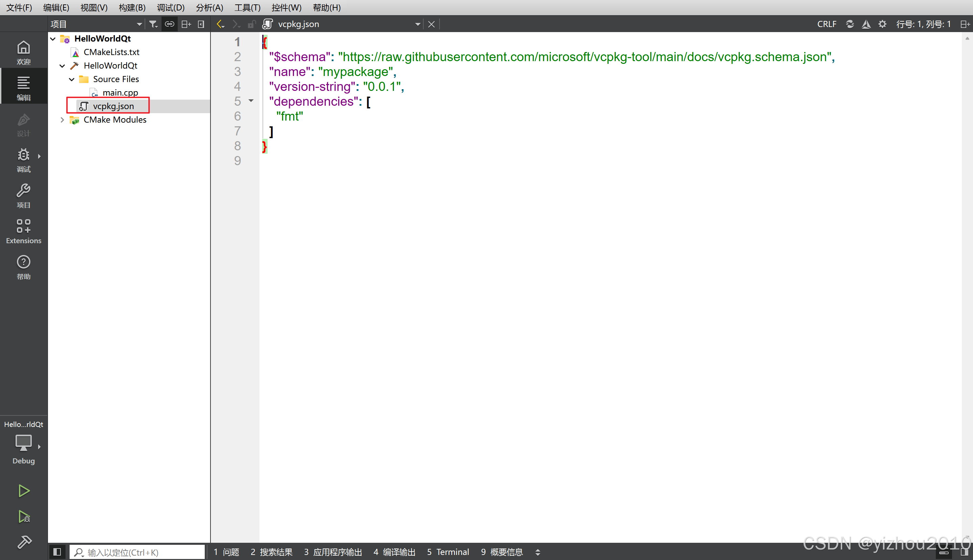Click the CMake triangle icon in editor toolbar
The height and width of the screenshot is (560, 973).
pos(866,24)
